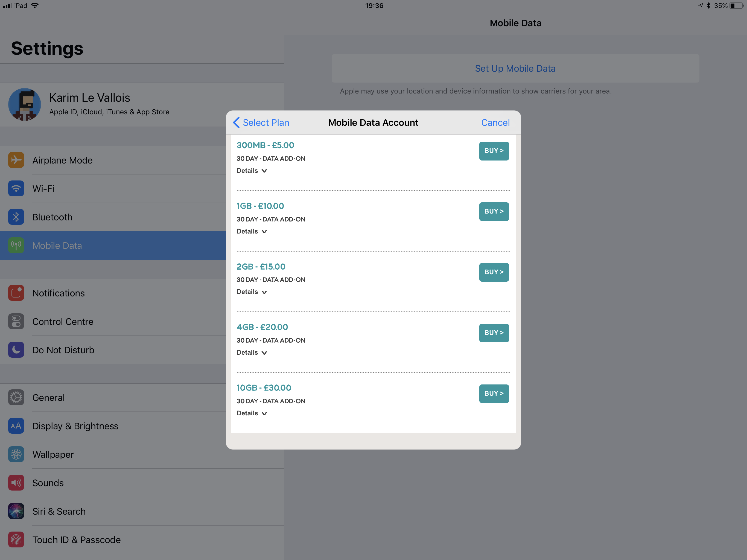Screen dimensions: 747x560
Task: Open Siri & Search settings
Action: pos(142,511)
